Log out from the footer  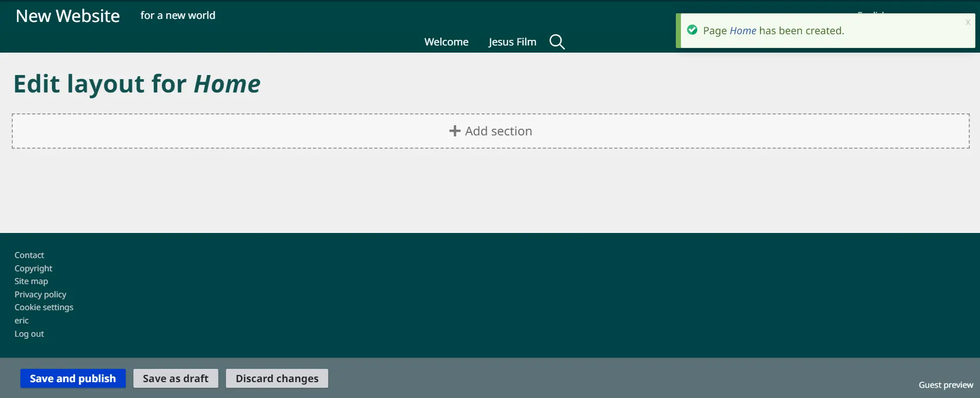pyautogui.click(x=29, y=334)
